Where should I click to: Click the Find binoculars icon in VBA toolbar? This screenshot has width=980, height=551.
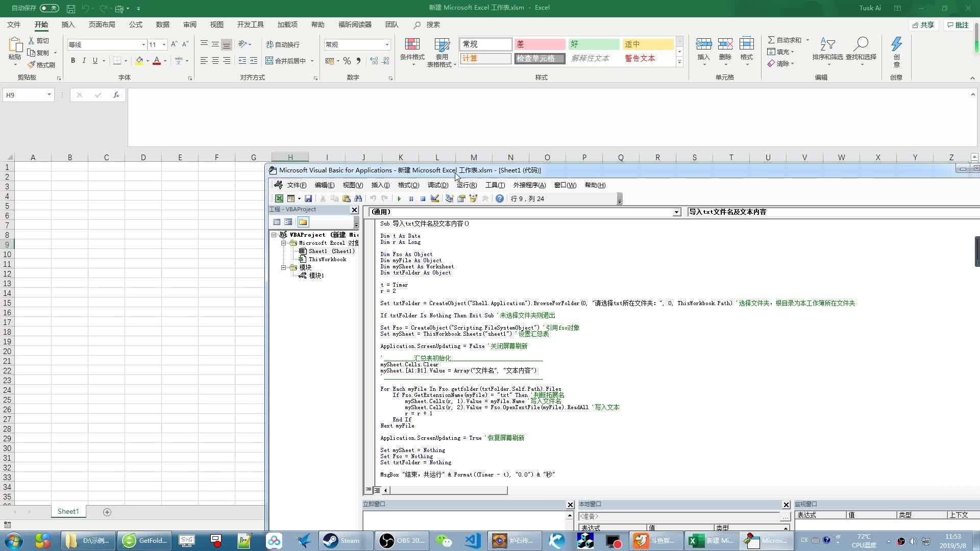(x=358, y=198)
